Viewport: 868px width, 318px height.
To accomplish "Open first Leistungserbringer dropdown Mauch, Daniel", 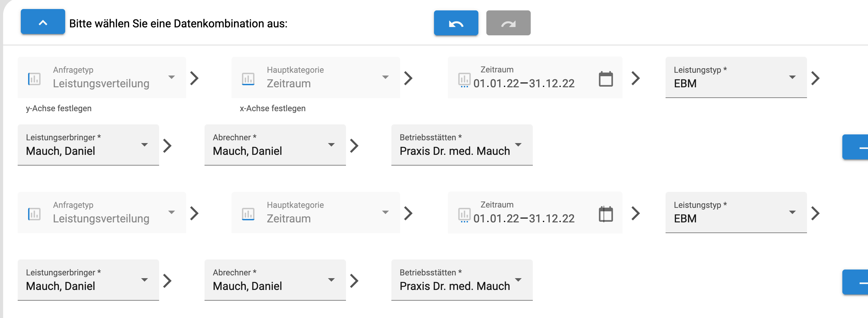I will pyautogui.click(x=88, y=145).
